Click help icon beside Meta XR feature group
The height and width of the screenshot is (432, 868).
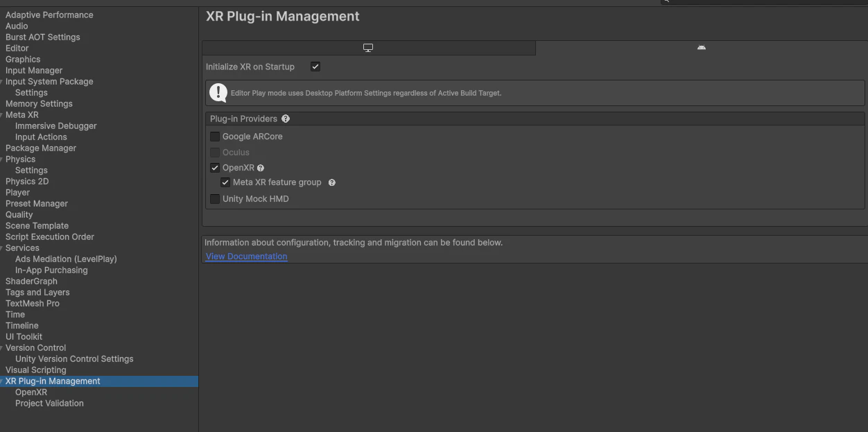[331, 182]
